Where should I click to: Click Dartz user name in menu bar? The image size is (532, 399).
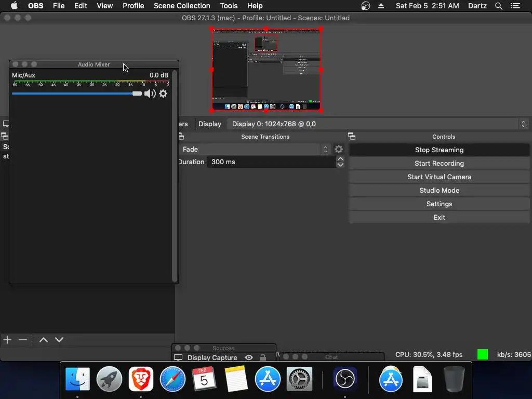(x=477, y=6)
